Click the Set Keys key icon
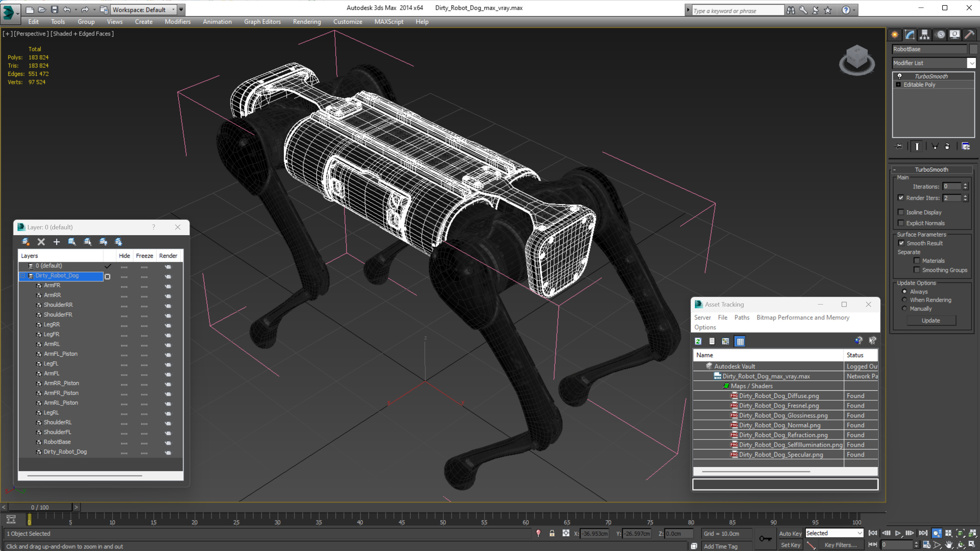This screenshot has width=980, height=551. click(x=765, y=539)
